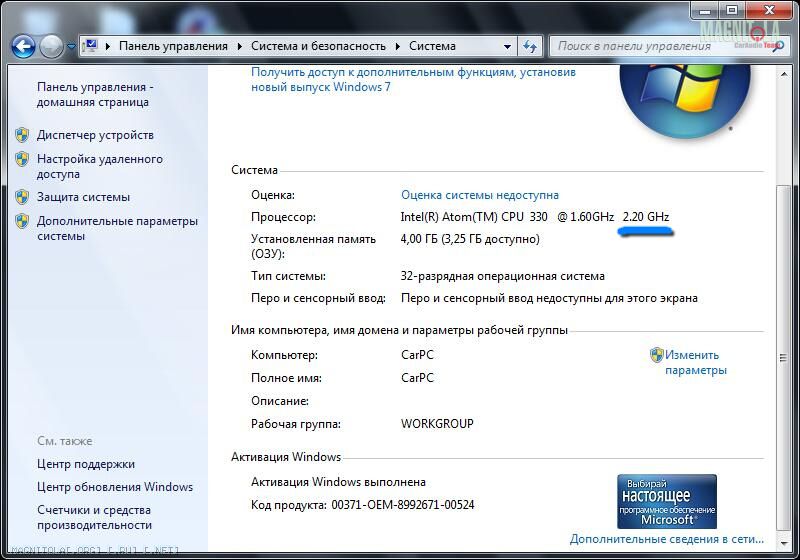The image size is (800, 560).
Task: Expand the arrow after Панель управления
Action: pos(240,46)
